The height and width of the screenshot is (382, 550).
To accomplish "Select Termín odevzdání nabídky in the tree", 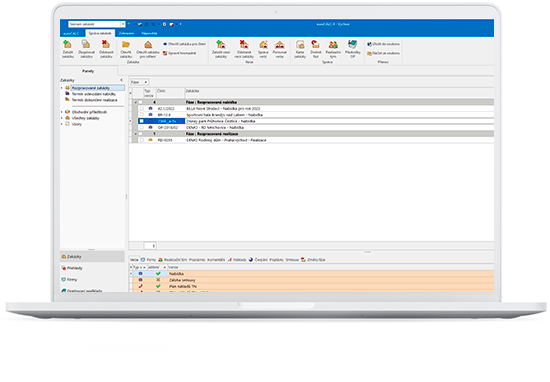I will (x=94, y=94).
